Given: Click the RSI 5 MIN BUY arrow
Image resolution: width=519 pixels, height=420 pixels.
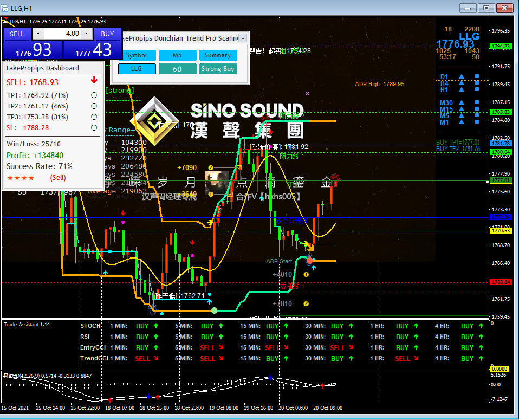Looking at the screenshot, I should 221,337.
